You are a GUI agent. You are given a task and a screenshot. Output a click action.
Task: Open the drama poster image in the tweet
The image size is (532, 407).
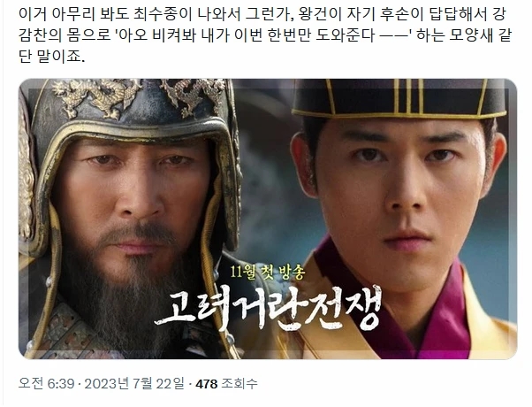coord(268,219)
